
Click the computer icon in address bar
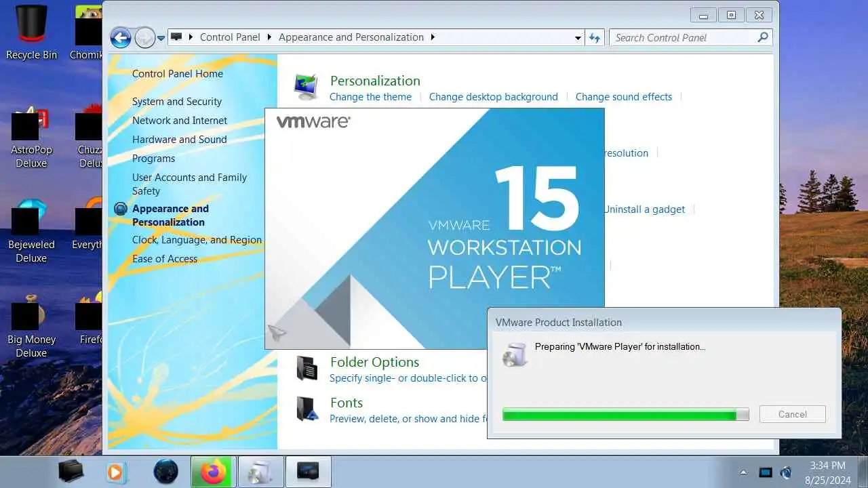(x=176, y=37)
